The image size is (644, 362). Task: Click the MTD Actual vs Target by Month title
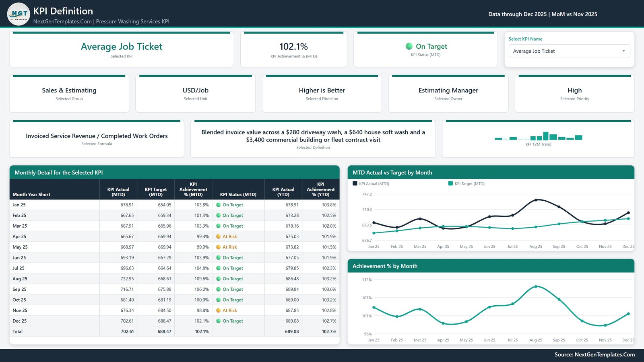point(392,173)
